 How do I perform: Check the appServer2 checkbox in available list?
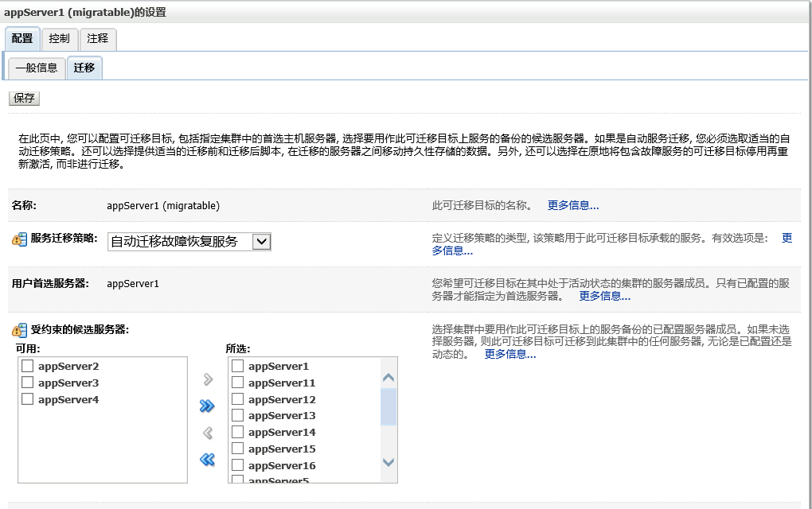pyautogui.click(x=27, y=366)
